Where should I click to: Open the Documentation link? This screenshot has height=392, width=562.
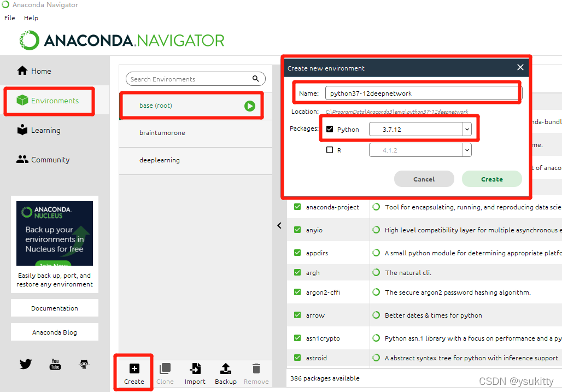coord(55,308)
